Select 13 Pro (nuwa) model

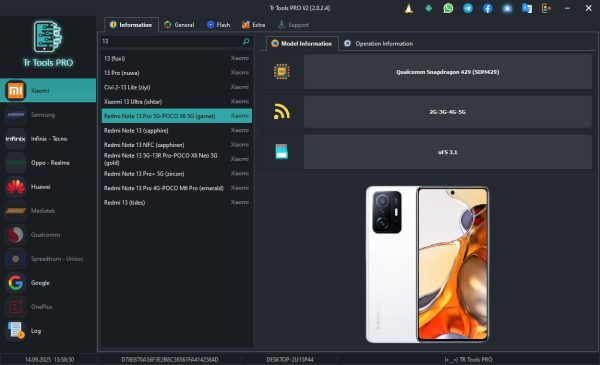[176, 73]
